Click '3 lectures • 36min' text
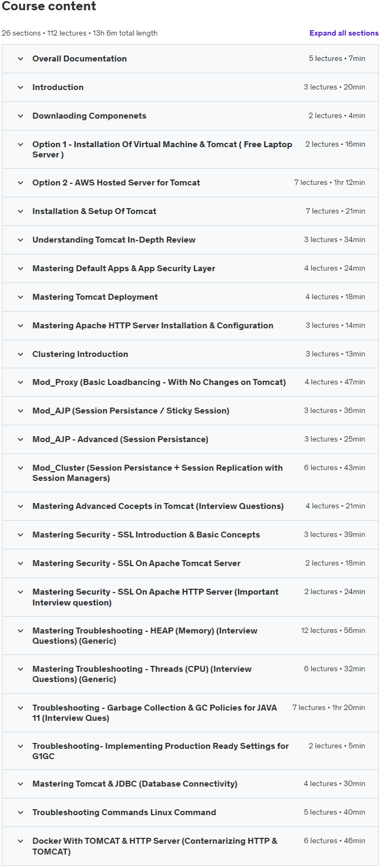Image resolution: width=382 pixels, height=868 pixels. pos(335,410)
